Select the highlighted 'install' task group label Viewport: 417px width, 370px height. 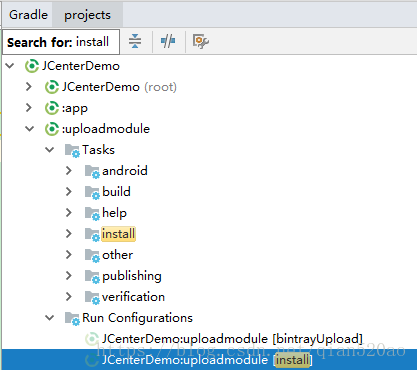[x=118, y=234]
